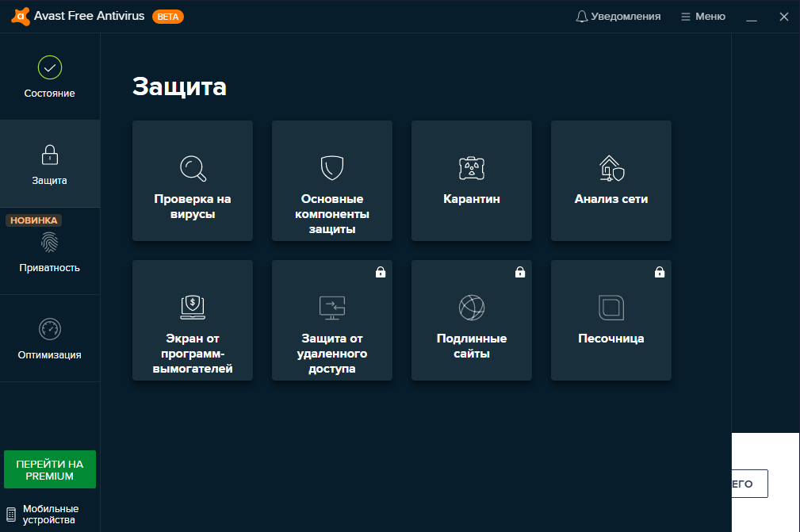Open the Меню label
Viewport: 800px width, 532px height.
(710, 17)
